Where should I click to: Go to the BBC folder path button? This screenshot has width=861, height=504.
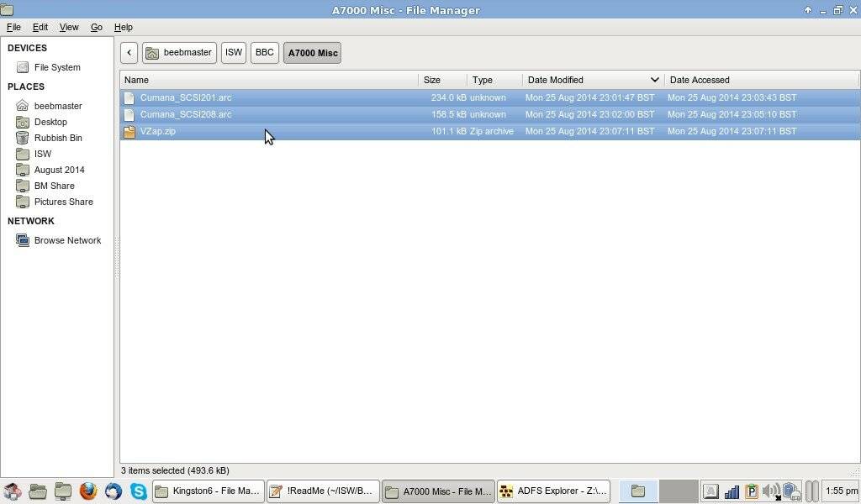(264, 53)
